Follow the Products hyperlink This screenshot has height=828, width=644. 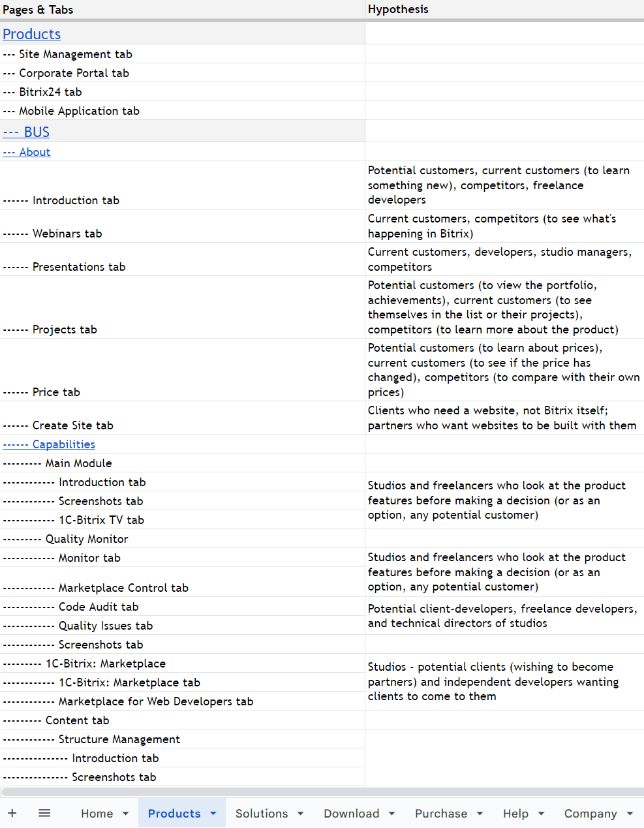coord(31,34)
